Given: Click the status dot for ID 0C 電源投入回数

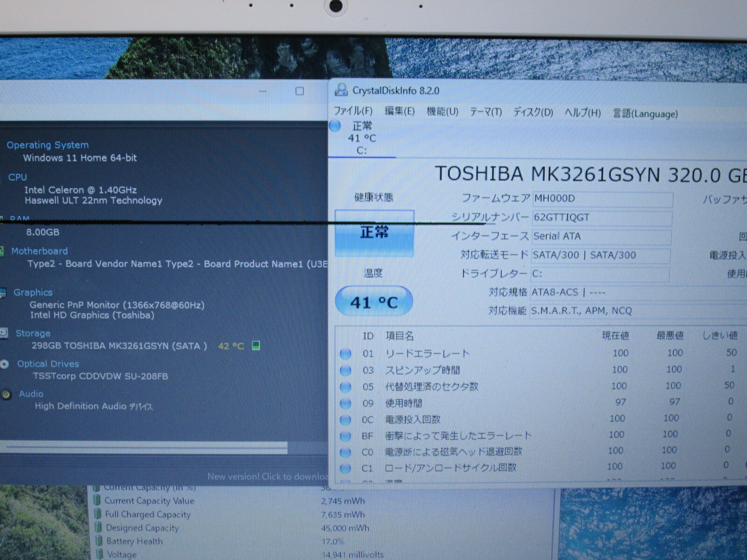Looking at the screenshot, I should pos(345,420).
